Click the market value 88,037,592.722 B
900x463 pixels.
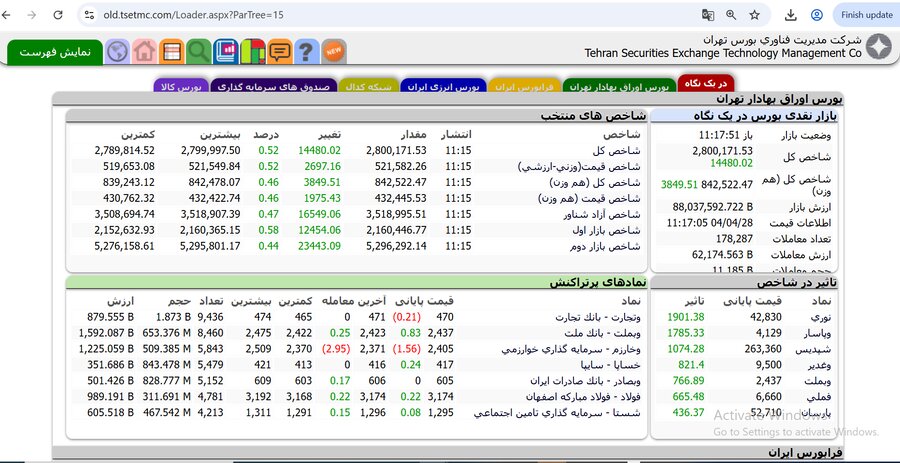coord(713,207)
